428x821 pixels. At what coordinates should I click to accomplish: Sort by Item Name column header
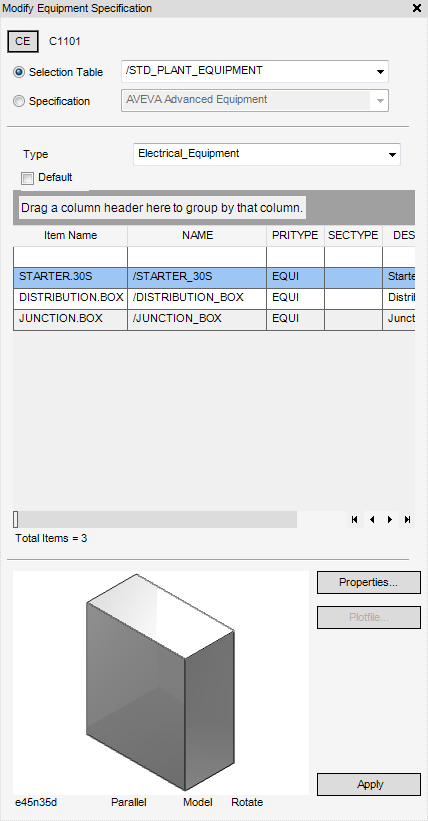coord(70,236)
